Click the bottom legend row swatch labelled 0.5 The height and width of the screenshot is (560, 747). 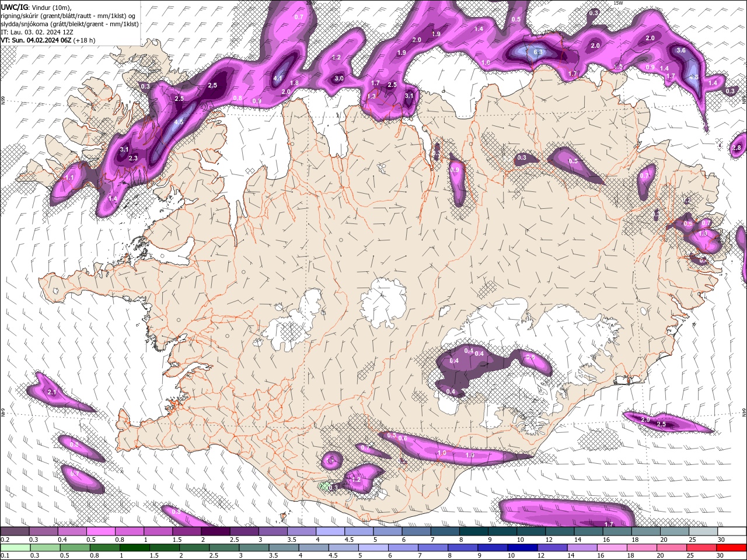[75, 547]
